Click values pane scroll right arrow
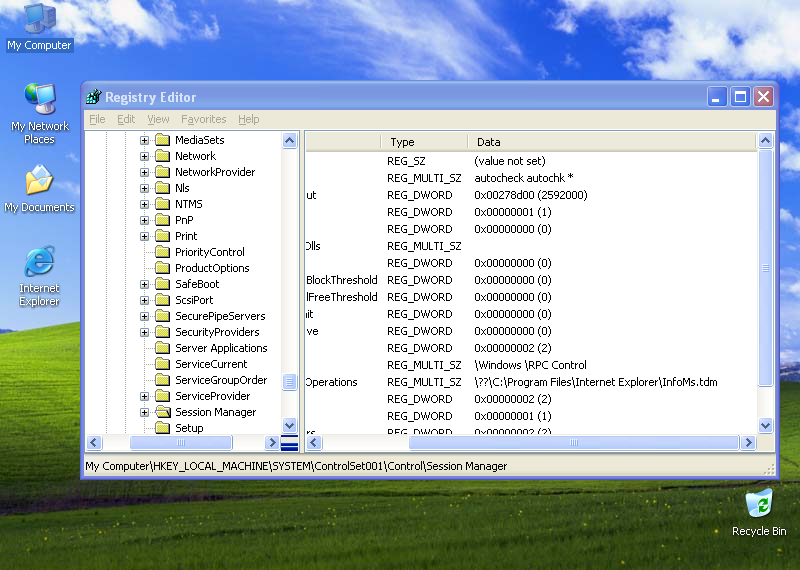Image resolution: width=800 pixels, height=570 pixels. pos(748,442)
